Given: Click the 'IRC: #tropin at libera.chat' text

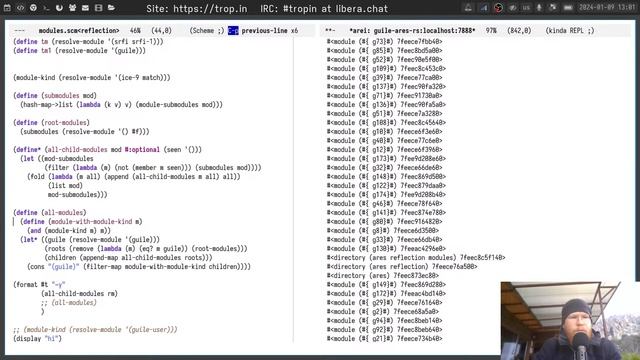Looking at the screenshot, I should [324, 9].
